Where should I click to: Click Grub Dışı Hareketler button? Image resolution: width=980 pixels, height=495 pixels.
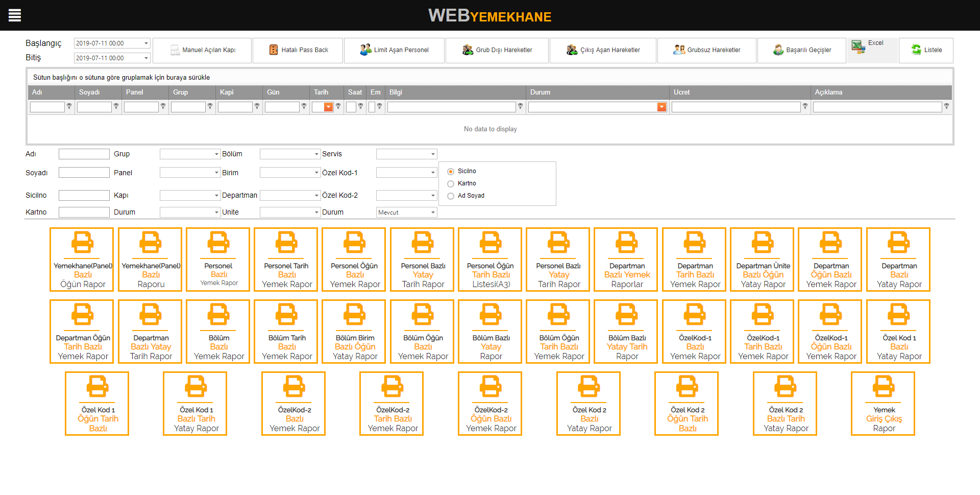(x=497, y=50)
